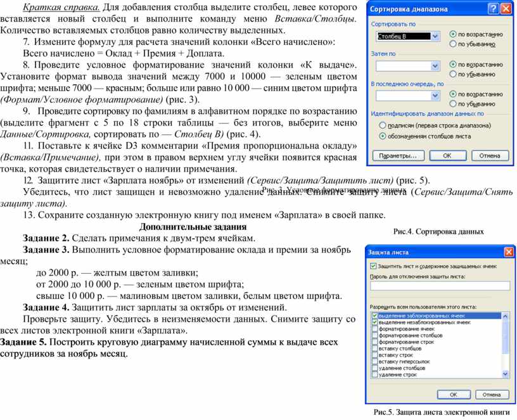This screenshot has height=420, width=517.
Task: Check the вставку строк box
Action: pos(374,355)
